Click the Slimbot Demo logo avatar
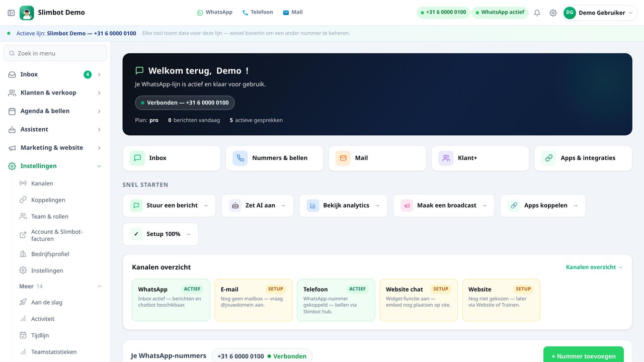The image size is (644, 362). coord(27,13)
